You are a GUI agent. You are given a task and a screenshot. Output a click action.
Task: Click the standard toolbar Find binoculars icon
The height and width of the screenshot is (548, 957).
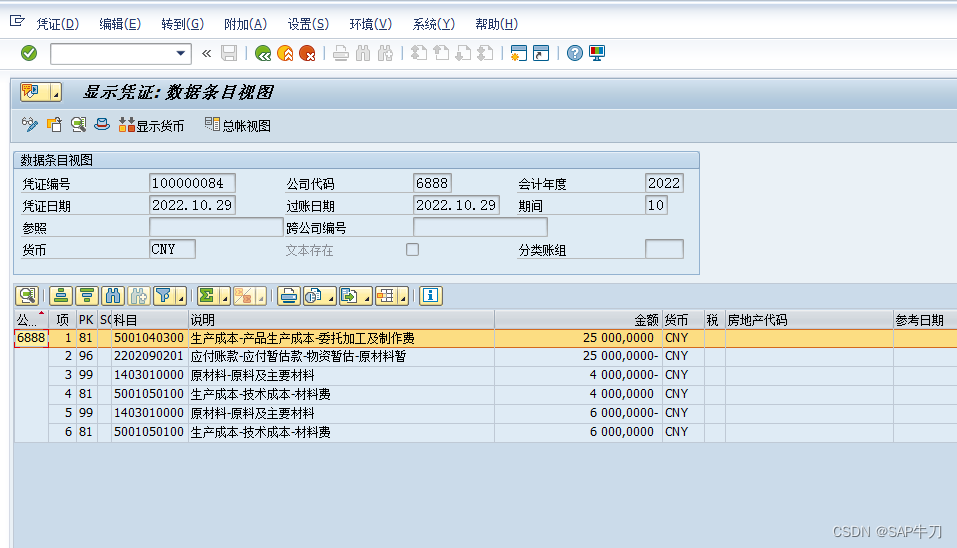coord(363,53)
